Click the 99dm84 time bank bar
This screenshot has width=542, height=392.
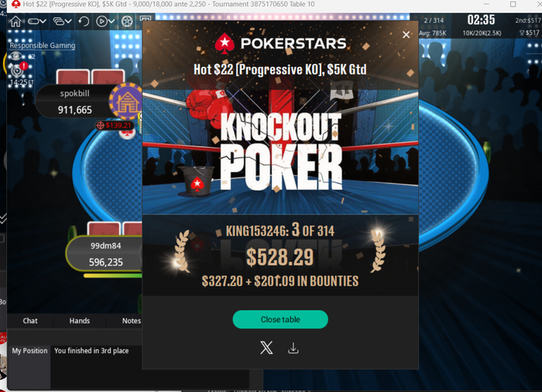tap(113, 276)
